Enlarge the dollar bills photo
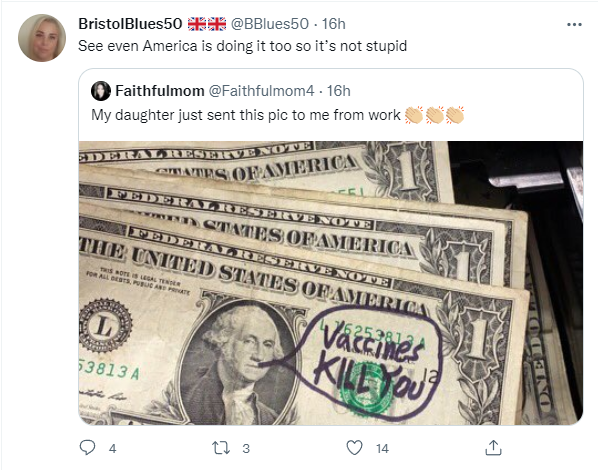 331,283
